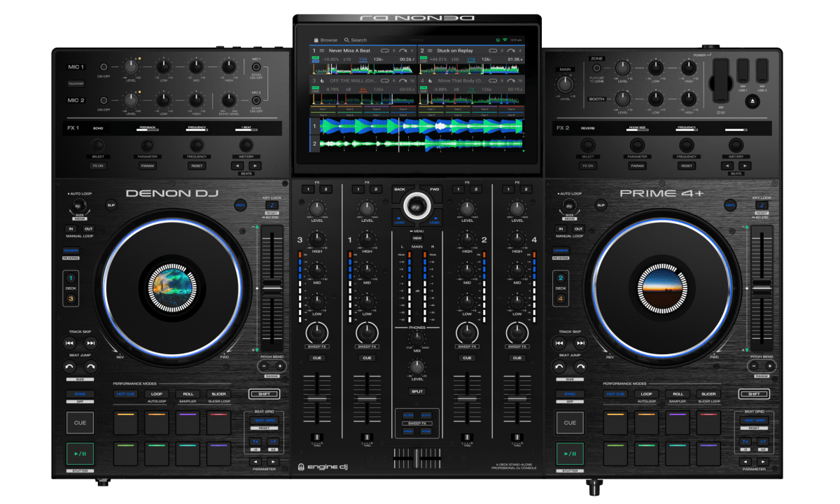Click the FX 1 SELECT knob
Screen dimensions: 840x504
point(98,144)
